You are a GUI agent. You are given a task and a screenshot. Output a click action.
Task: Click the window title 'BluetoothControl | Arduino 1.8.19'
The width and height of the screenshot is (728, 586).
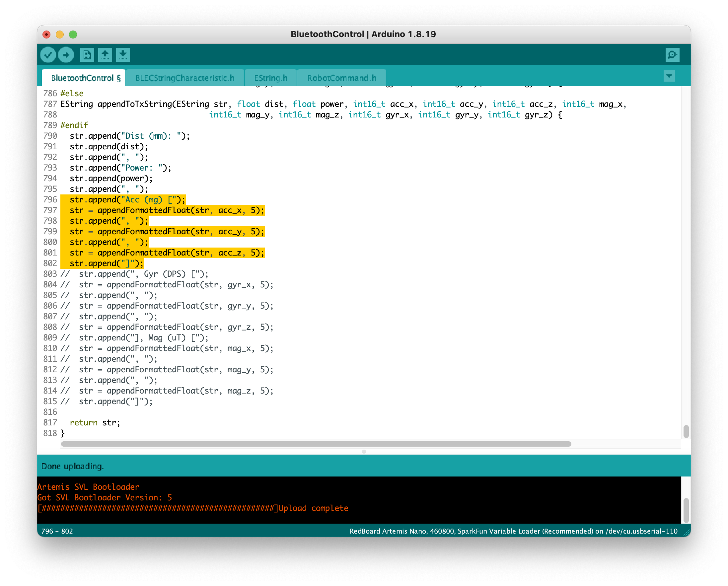point(363,34)
